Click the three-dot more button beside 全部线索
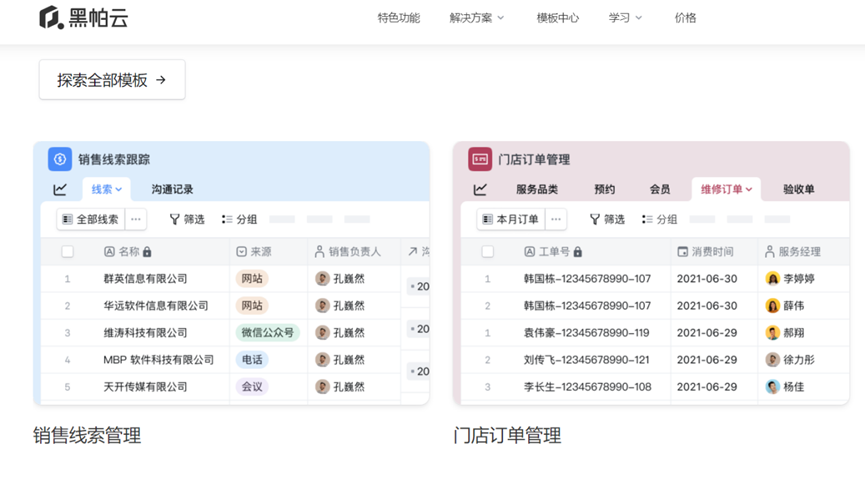The height and width of the screenshot is (490, 865). 136,219
